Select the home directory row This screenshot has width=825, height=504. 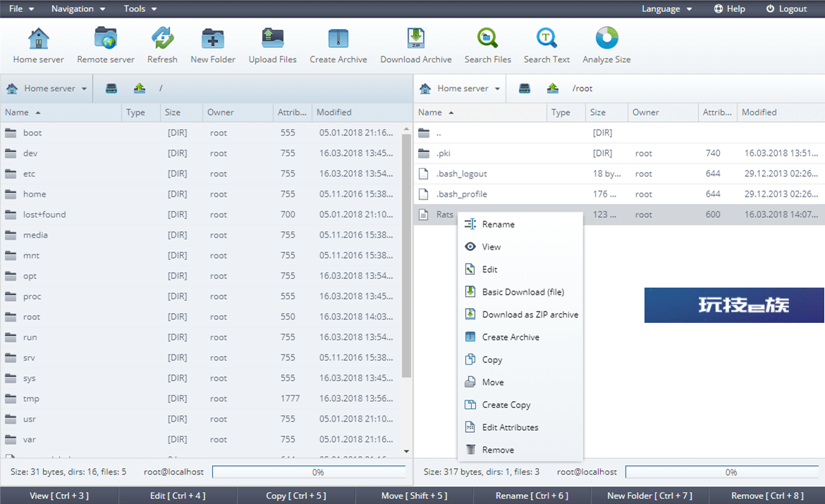(x=202, y=194)
